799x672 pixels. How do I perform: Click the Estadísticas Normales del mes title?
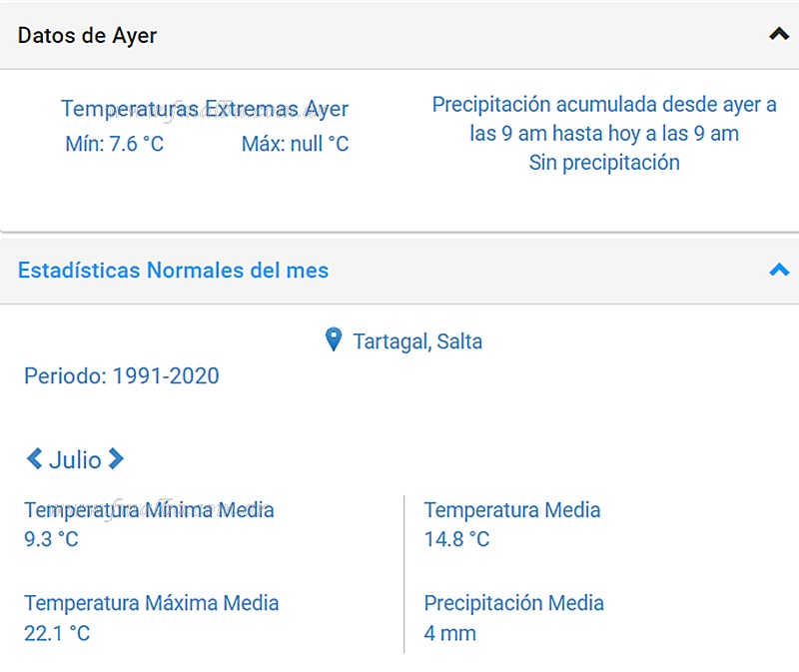[x=173, y=271]
